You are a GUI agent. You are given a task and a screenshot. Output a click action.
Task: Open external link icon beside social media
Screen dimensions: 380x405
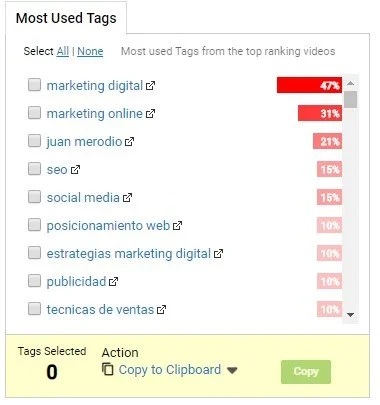coord(127,198)
